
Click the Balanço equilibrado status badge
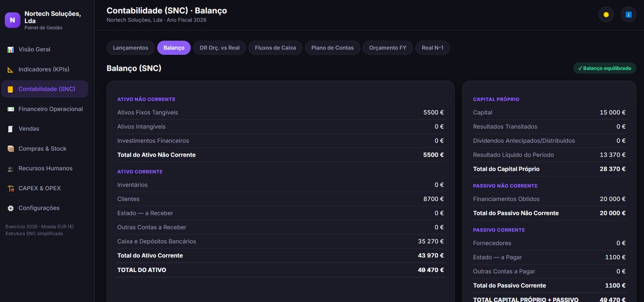point(604,68)
